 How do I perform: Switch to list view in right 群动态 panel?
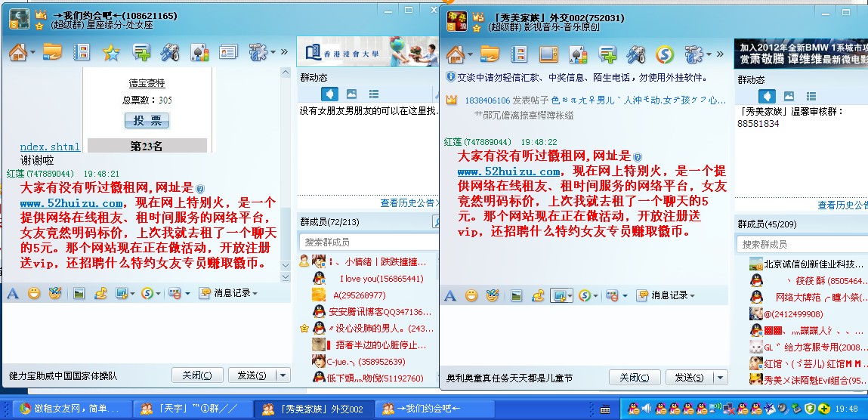[811, 96]
